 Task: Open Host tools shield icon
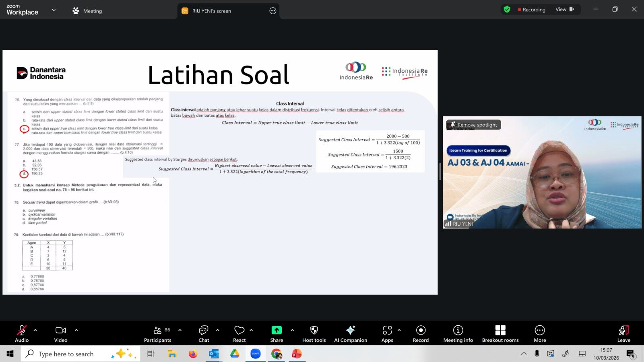pos(314,333)
